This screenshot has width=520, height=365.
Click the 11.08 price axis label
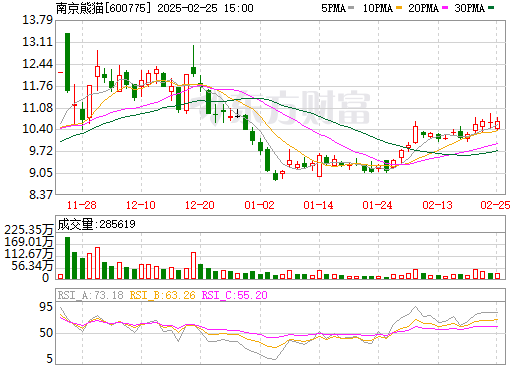tap(37, 108)
